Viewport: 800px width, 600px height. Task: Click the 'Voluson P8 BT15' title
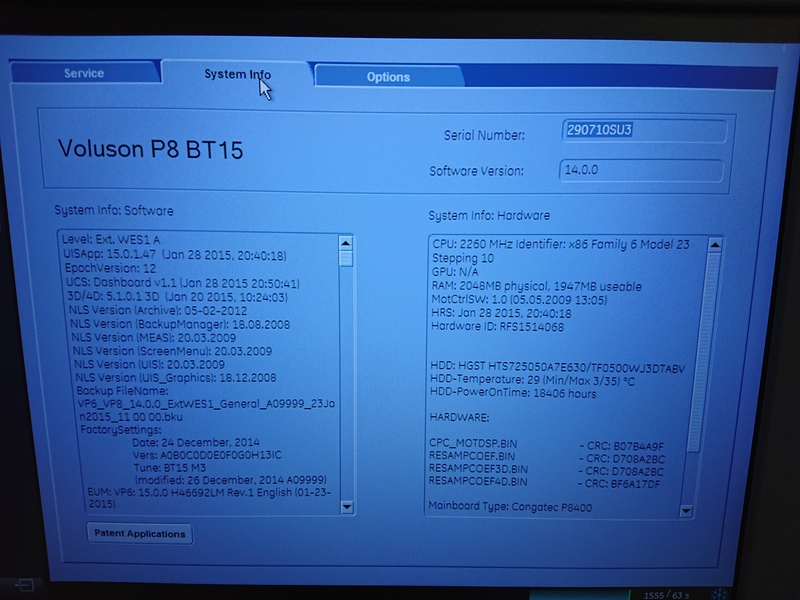[x=151, y=149]
